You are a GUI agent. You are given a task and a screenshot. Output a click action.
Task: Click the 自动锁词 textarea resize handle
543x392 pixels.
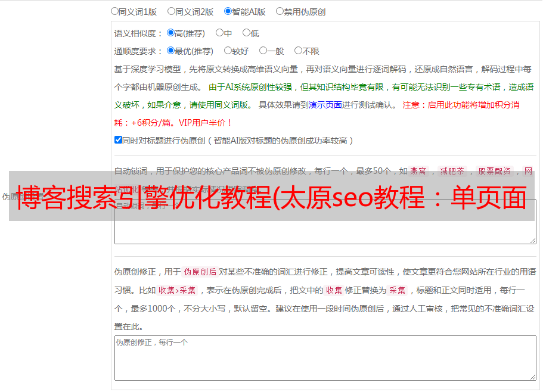click(533, 241)
